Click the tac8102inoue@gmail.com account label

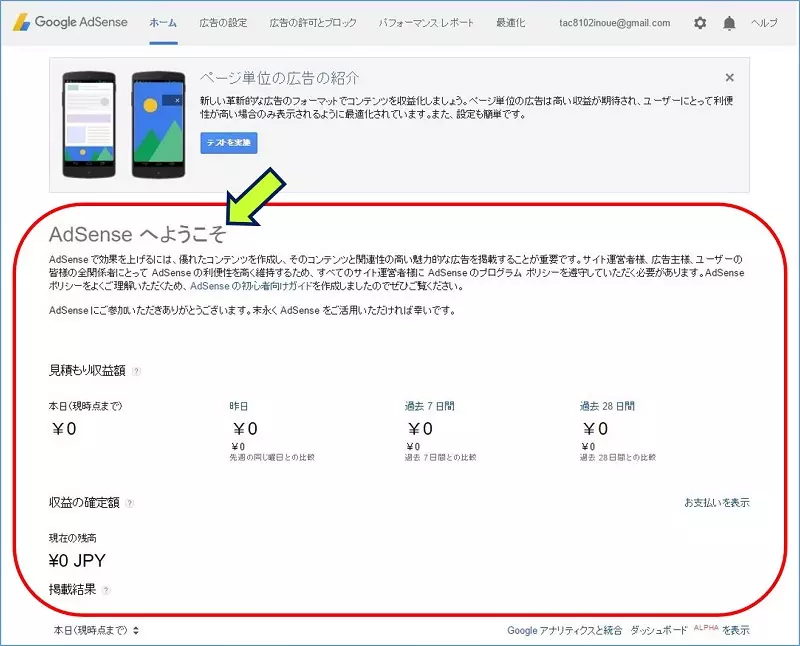pyautogui.click(x=614, y=23)
